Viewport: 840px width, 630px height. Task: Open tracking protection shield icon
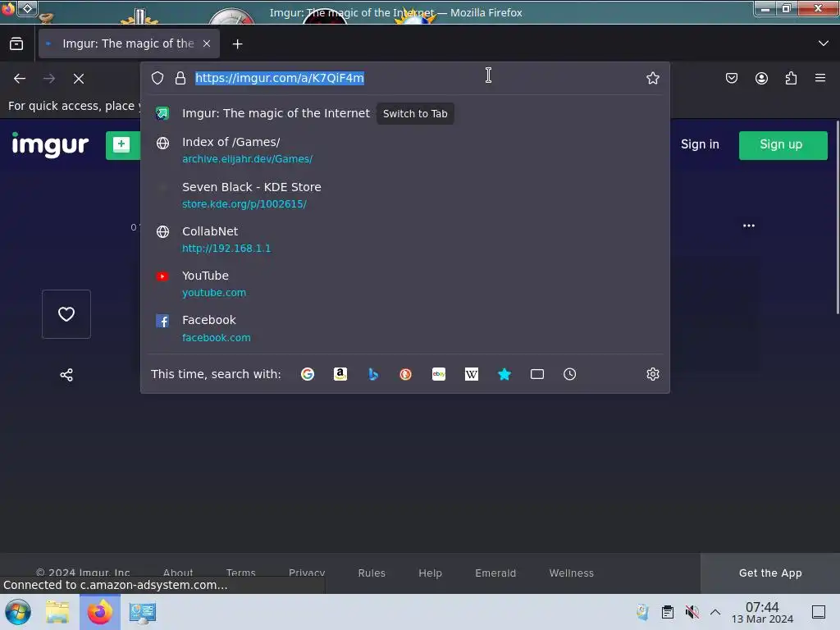(157, 78)
